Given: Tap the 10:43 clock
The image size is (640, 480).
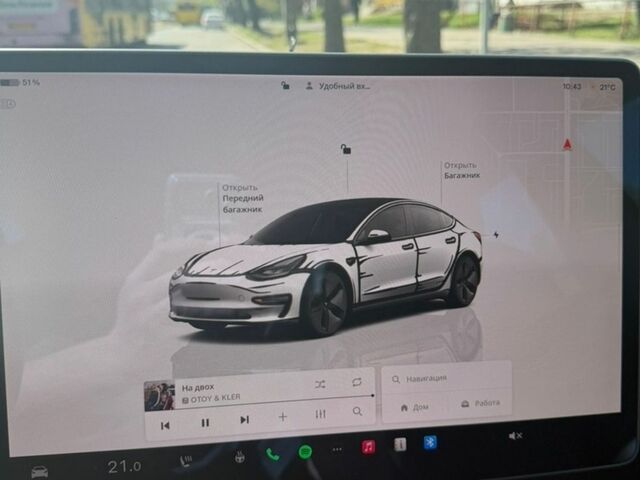Looking at the screenshot, I should pos(571,87).
